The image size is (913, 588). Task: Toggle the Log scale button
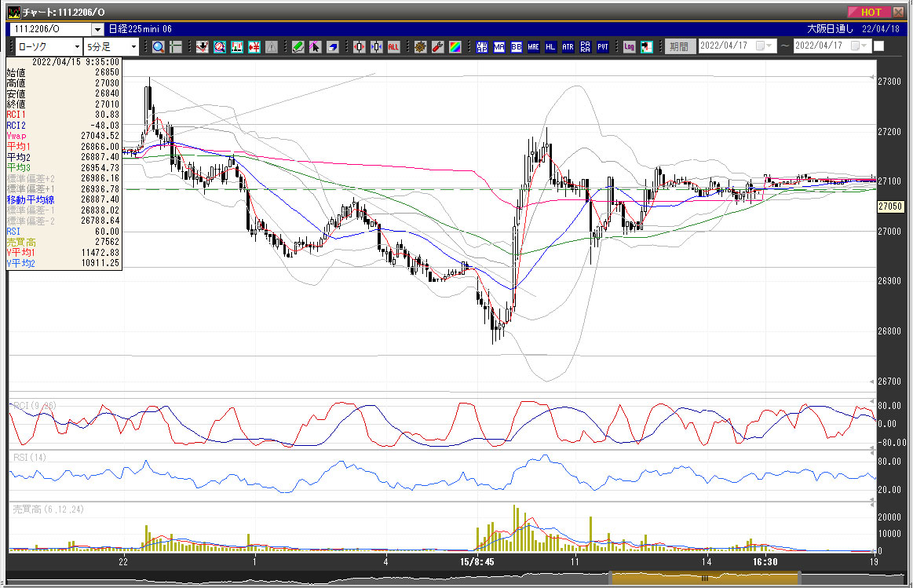(x=630, y=47)
